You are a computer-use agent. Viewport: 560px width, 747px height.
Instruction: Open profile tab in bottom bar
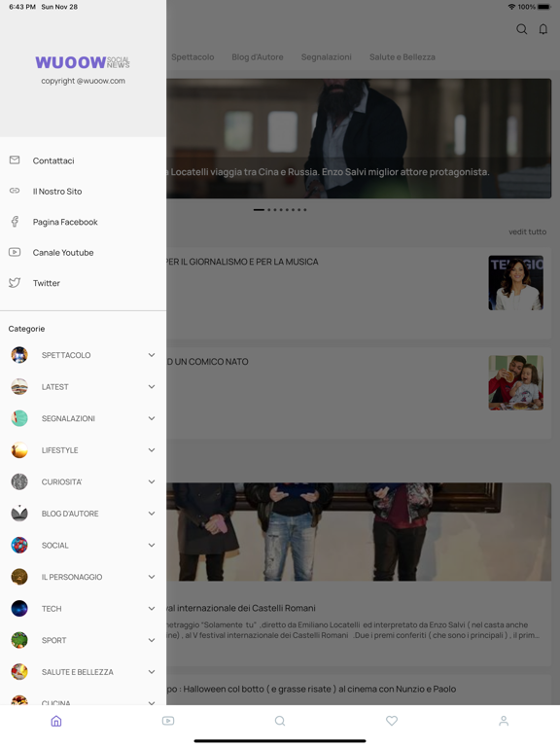(504, 721)
